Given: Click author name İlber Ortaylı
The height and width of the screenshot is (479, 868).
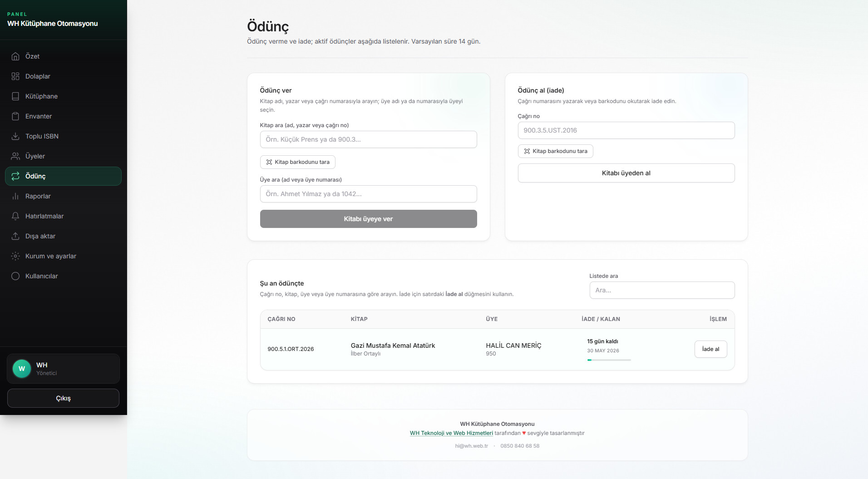Looking at the screenshot, I should pos(365,354).
